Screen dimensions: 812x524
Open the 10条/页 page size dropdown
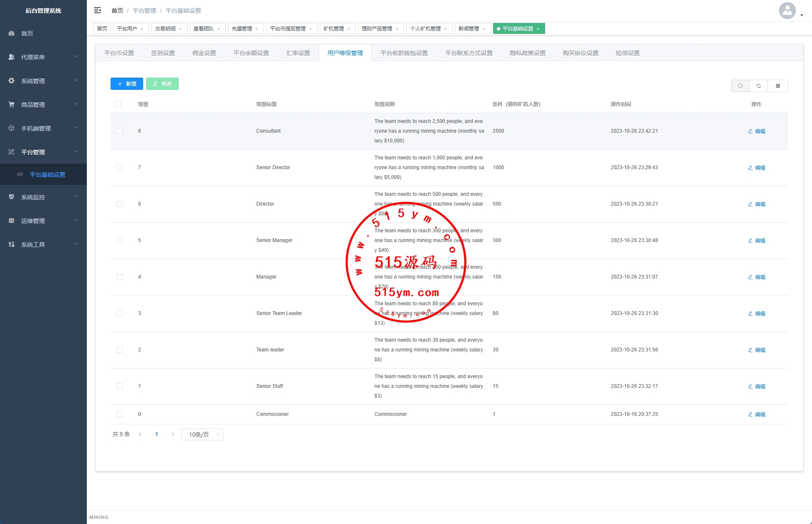tap(202, 435)
